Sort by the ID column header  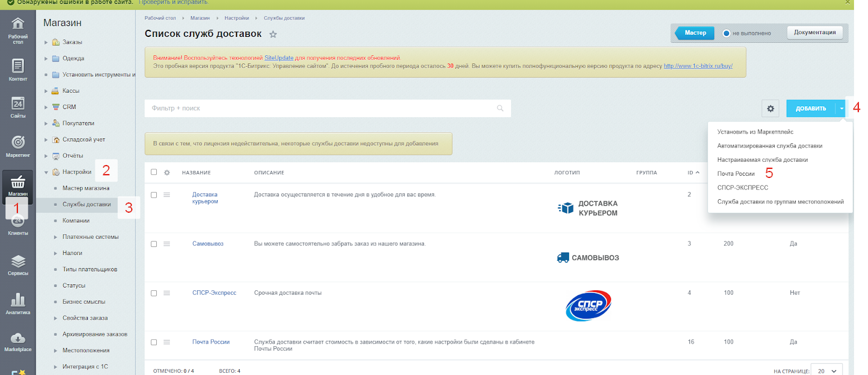pyautogui.click(x=693, y=173)
